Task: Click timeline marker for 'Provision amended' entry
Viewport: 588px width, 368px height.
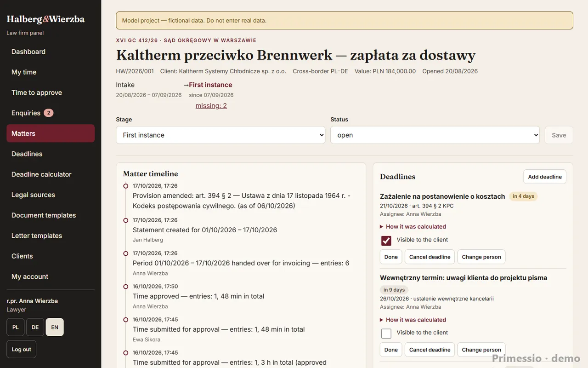Action: pyautogui.click(x=126, y=186)
